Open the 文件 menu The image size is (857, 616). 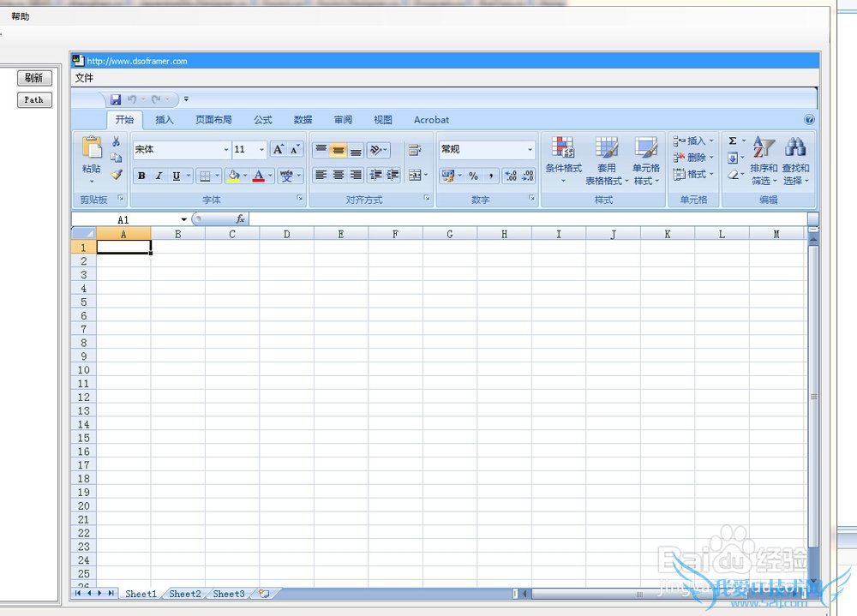pyautogui.click(x=84, y=78)
